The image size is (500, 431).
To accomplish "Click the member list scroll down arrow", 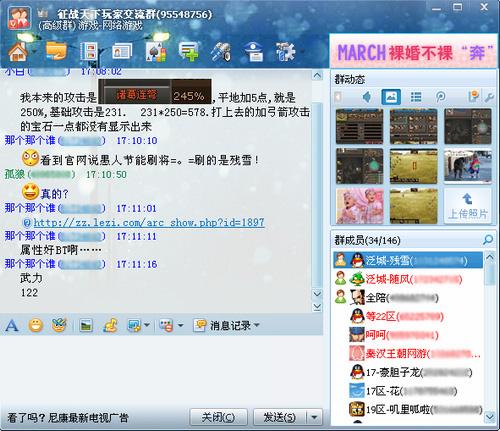I will [490, 416].
